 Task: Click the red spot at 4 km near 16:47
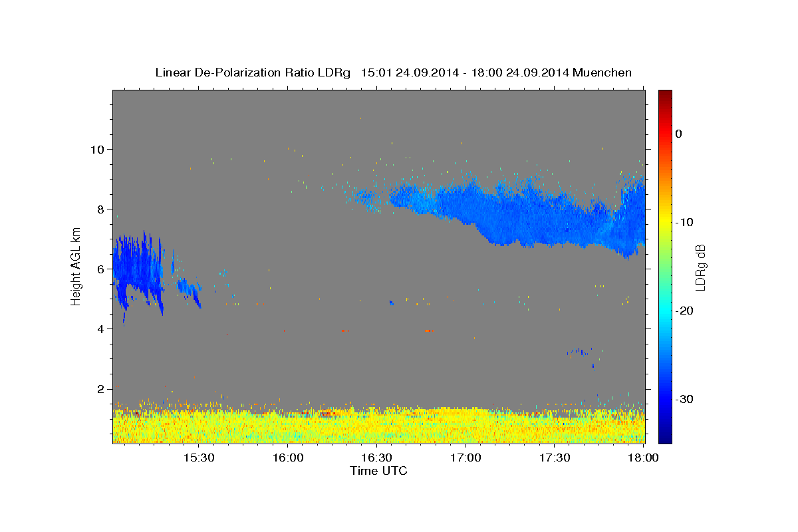coord(429,331)
